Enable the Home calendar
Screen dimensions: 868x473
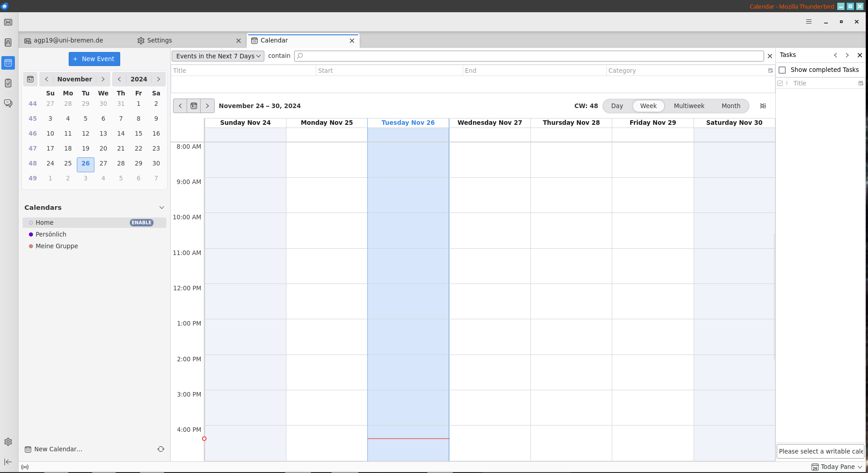click(x=141, y=222)
